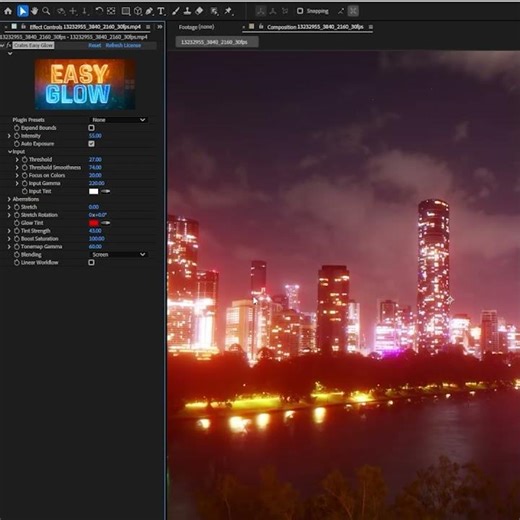Expand the Tint Strength property
The height and width of the screenshot is (520, 520).
tap(9, 231)
